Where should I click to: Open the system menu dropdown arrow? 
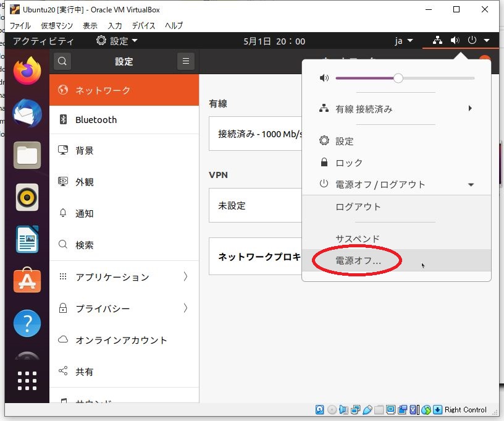[x=487, y=41]
